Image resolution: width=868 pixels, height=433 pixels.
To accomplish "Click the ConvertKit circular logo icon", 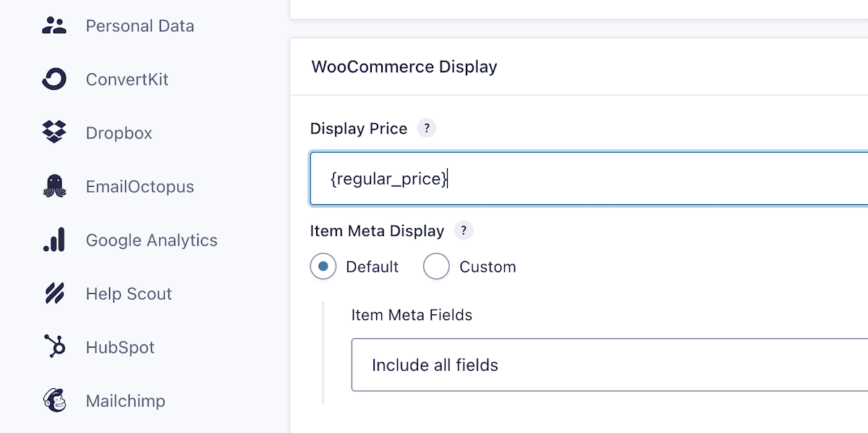I will pos(54,80).
